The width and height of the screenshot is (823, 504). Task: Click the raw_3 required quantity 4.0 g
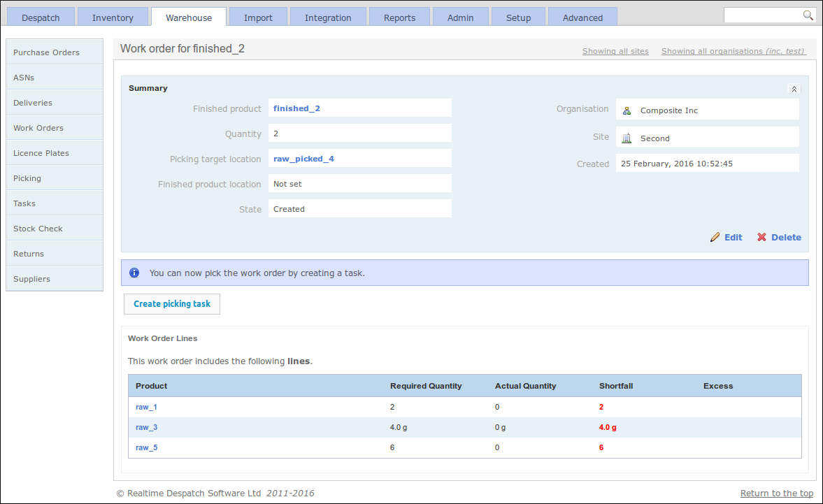coord(399,427)
